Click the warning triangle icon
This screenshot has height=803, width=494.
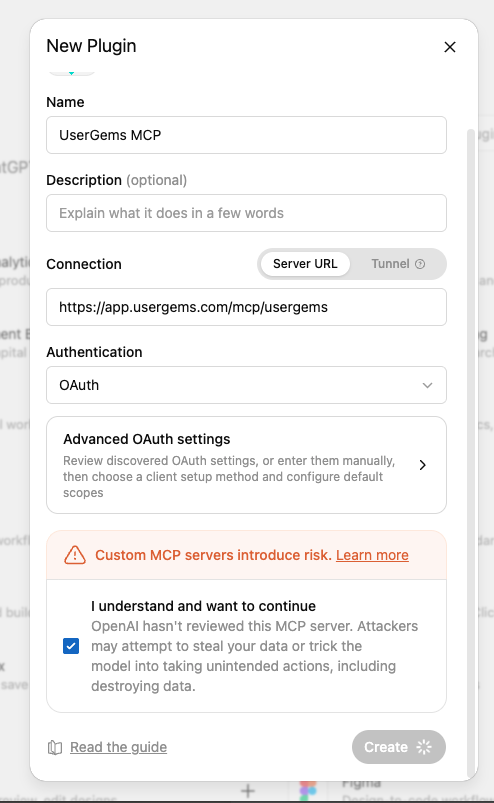75,555
